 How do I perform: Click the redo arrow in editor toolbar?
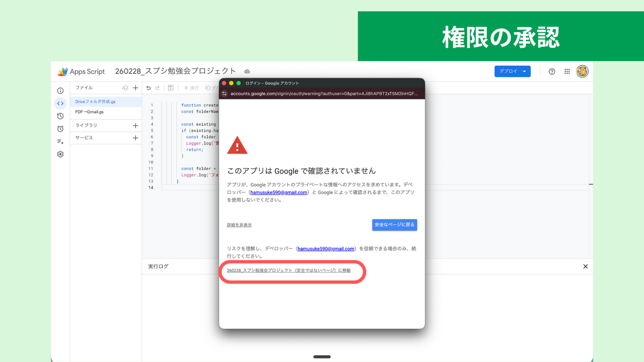pyautogui.click(x=158, y=88)
